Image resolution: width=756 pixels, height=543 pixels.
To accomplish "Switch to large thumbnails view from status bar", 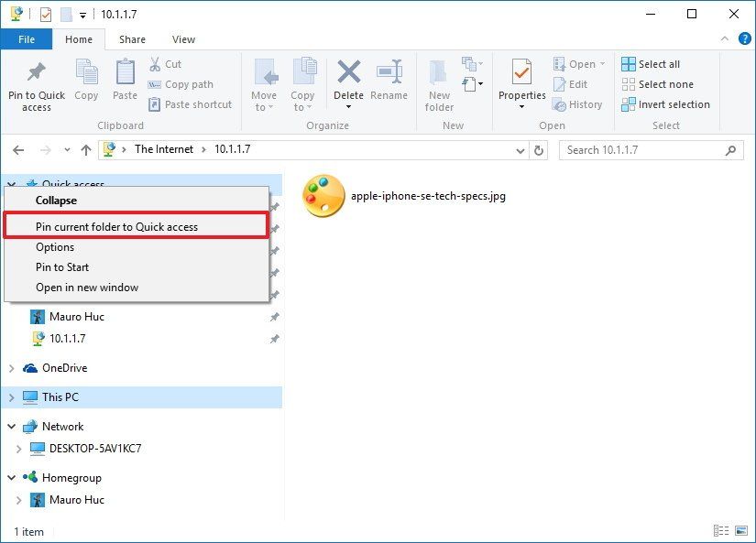I will click(x=740, y=531).
